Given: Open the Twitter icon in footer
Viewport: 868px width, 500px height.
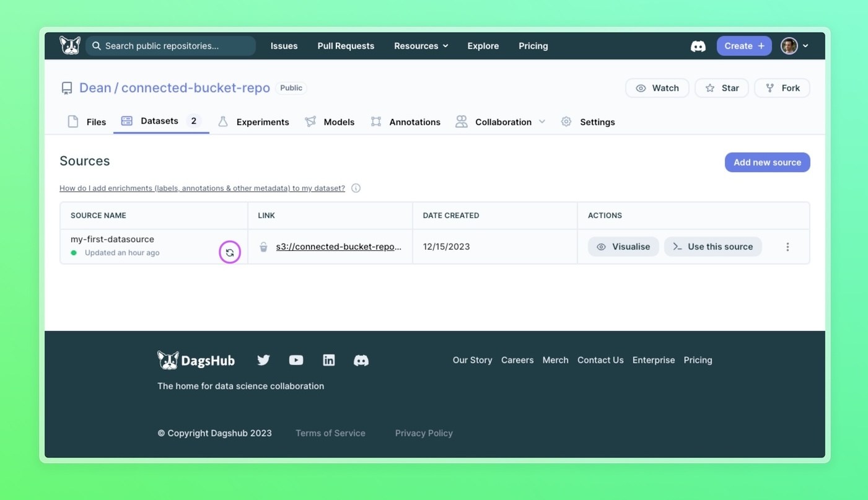Looking at the screenshot, I should coord(263,360).
